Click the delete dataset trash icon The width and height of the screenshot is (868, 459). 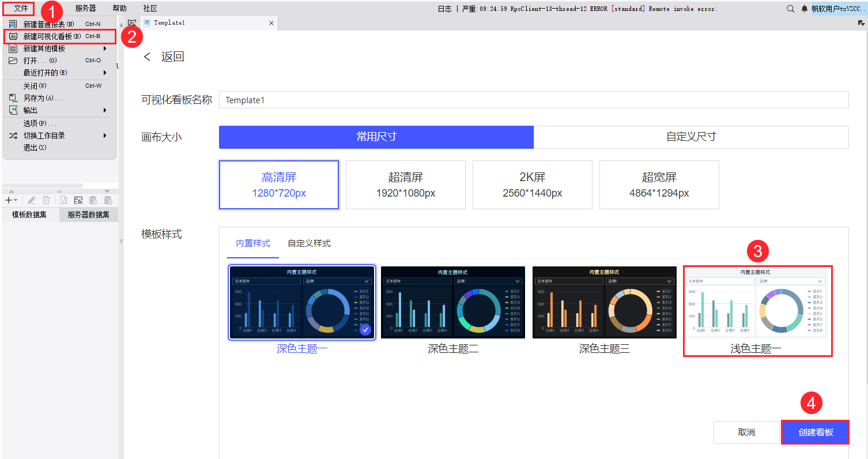click(x=46, y=200)
